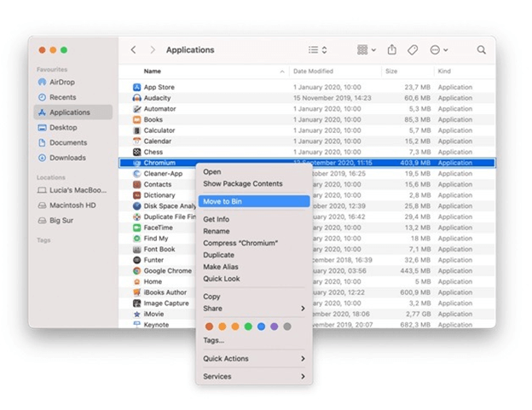The width and height of the screenshot is (532, 410).
Task: Choose Rename in context menu
Action: pyautogui.click(x=254, y=231)
